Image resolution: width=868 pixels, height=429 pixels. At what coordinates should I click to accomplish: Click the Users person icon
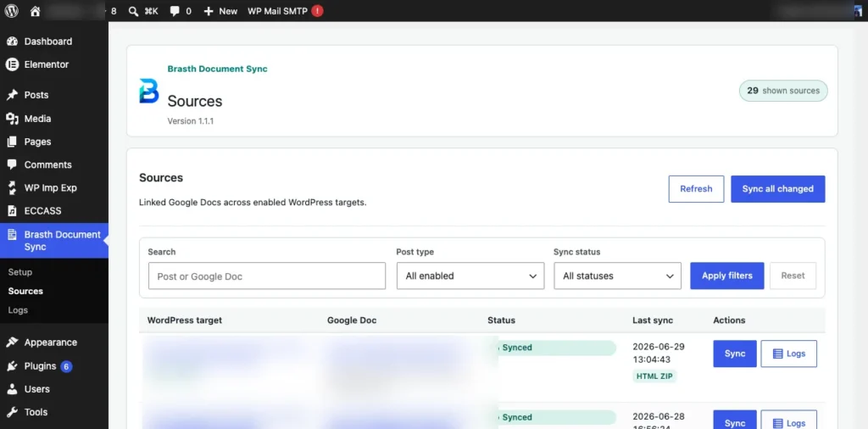(12, 389)
